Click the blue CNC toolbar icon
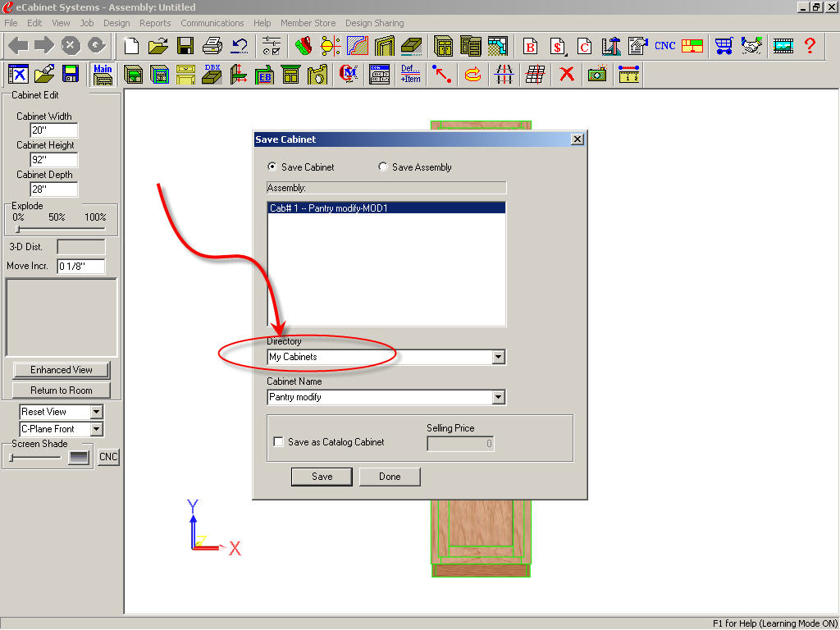Image resolution: width=840 pixels, height=630 pixels. (x=664, y=46)
